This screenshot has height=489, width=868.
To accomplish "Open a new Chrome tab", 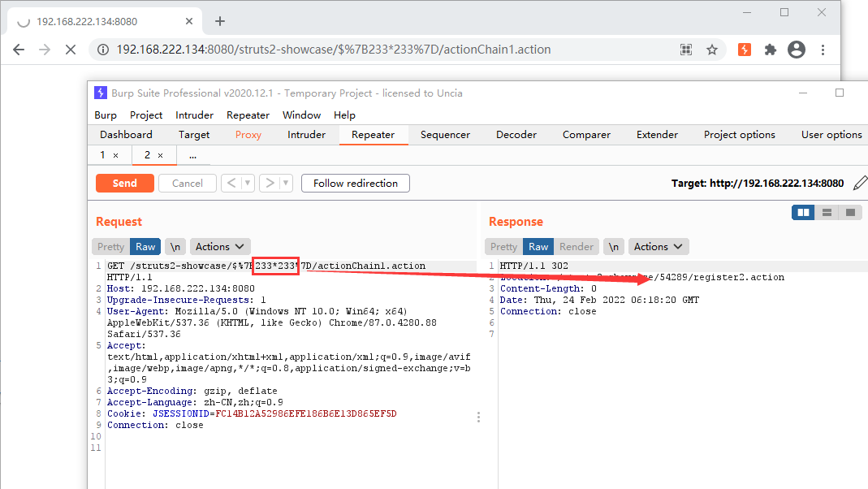I will coord(220,21).
